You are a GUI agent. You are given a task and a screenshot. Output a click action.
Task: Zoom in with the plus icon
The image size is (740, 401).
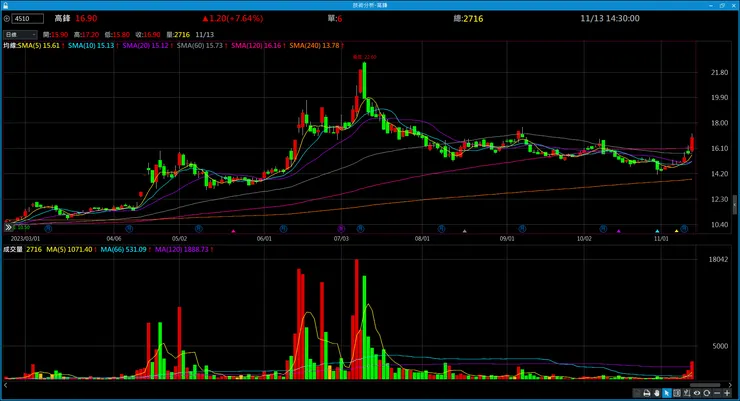(727, 393)
